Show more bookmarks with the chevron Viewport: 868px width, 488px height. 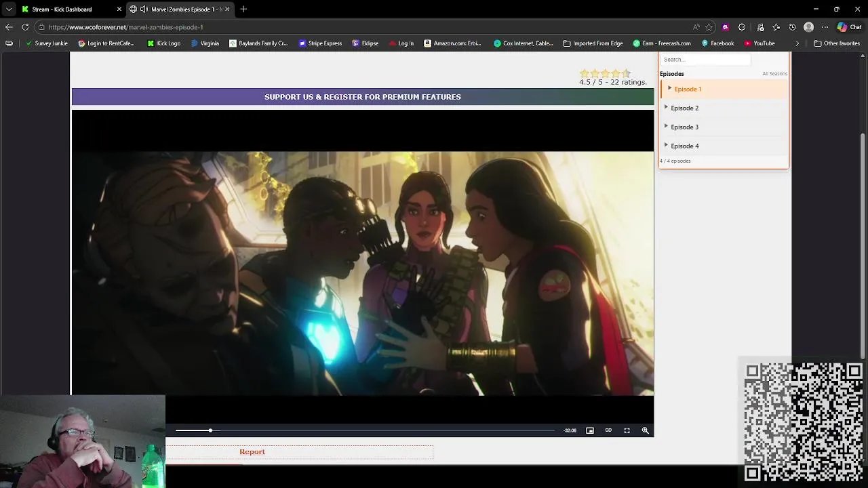tap(797, 43)
